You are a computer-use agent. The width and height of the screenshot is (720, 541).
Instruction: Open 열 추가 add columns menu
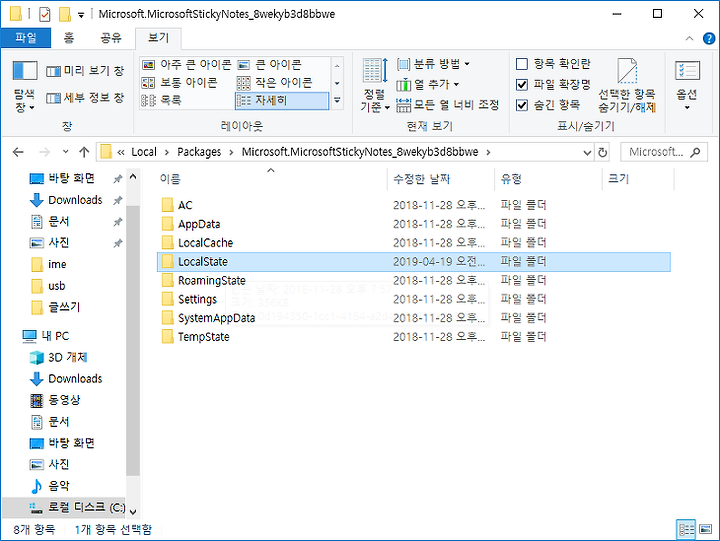tap(428, 85)
